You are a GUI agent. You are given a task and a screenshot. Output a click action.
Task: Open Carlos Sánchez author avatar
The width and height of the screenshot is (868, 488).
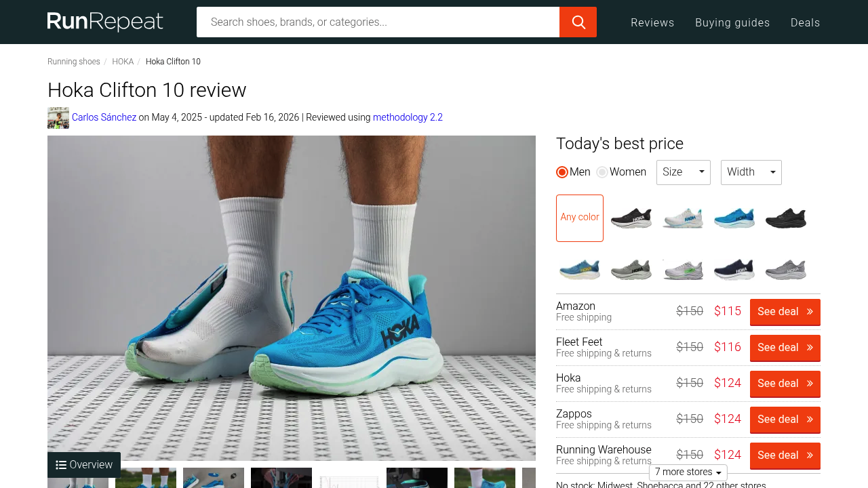click(x=58, y=118)
